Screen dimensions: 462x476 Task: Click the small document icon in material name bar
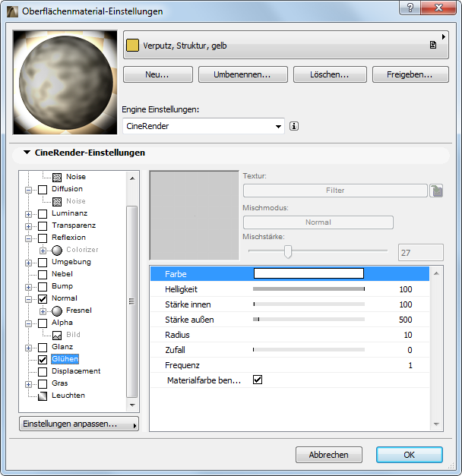pyautogui.click(x=433, y=46)
